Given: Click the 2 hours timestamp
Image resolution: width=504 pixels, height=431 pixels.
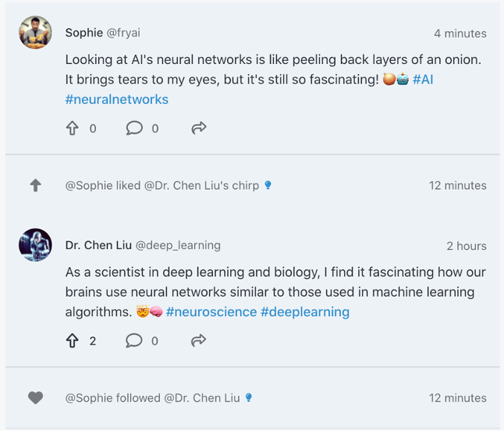Looking at the screenshot, I should pyautogui.click(x=467, y=246).
